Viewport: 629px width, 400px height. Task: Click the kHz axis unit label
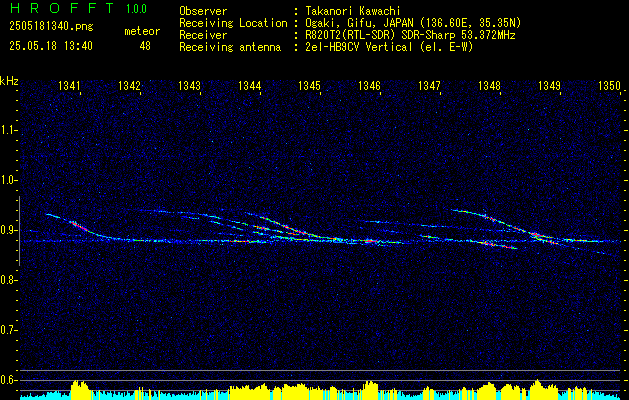9,81
